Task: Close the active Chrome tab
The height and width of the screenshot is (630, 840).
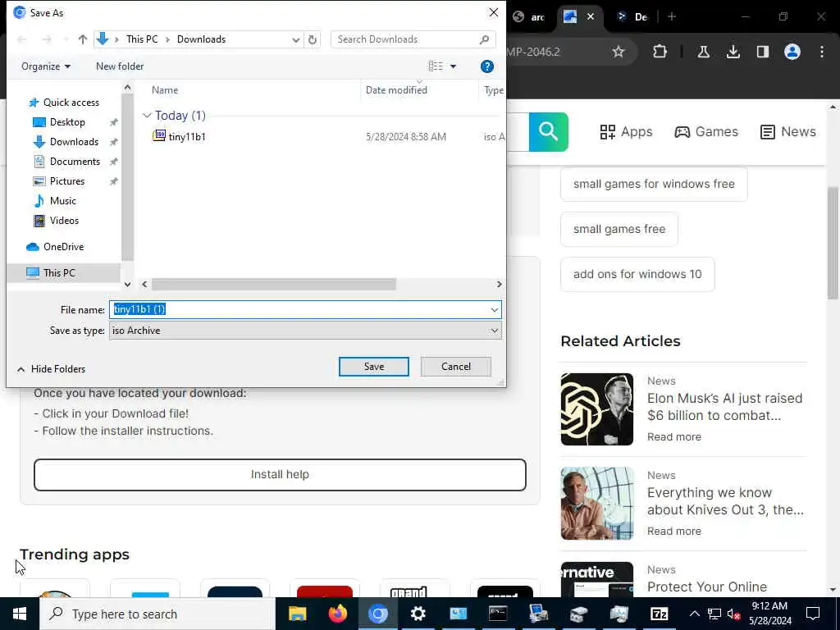Action: pyautogui.click(x=591, y=16)
